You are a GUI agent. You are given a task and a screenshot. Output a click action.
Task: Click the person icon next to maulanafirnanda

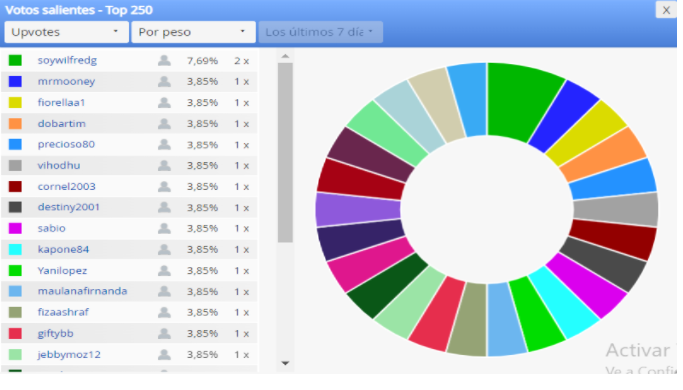[164, 291]
